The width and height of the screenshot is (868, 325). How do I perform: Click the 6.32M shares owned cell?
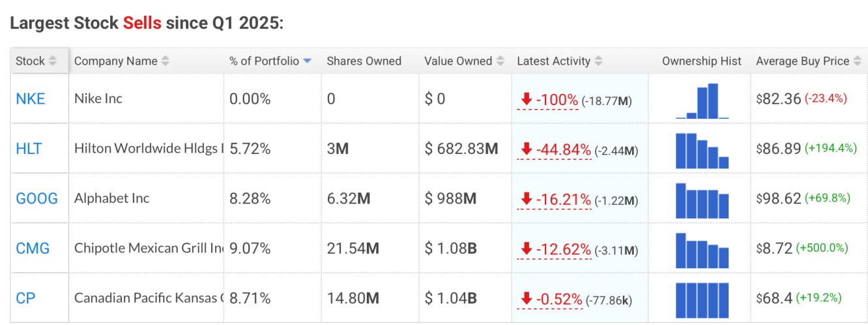point(349,198)
